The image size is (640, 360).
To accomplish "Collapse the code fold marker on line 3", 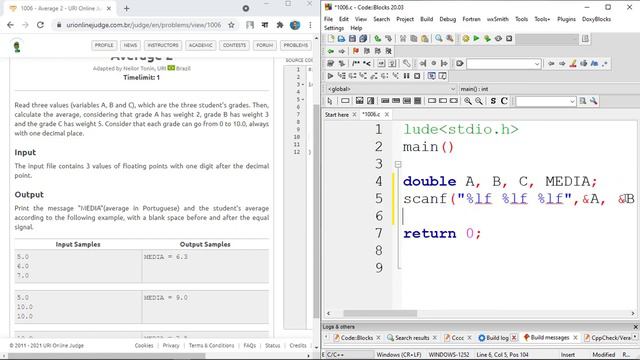I will 398,164.
